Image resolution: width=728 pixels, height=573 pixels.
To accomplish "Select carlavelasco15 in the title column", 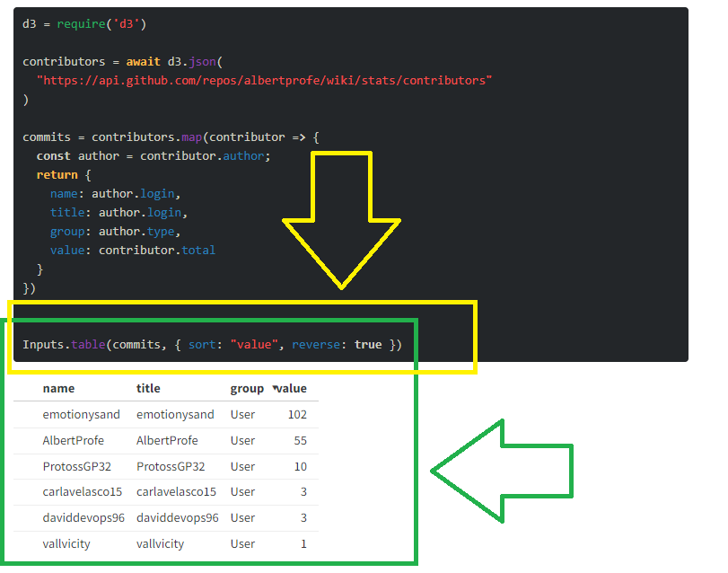I will pos(176,492).
